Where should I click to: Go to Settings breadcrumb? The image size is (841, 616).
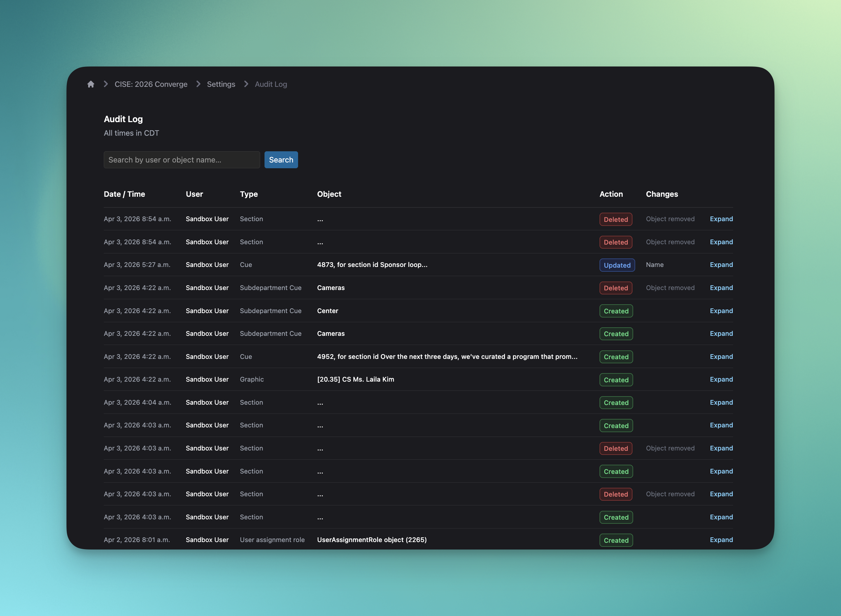pos(221,84)
